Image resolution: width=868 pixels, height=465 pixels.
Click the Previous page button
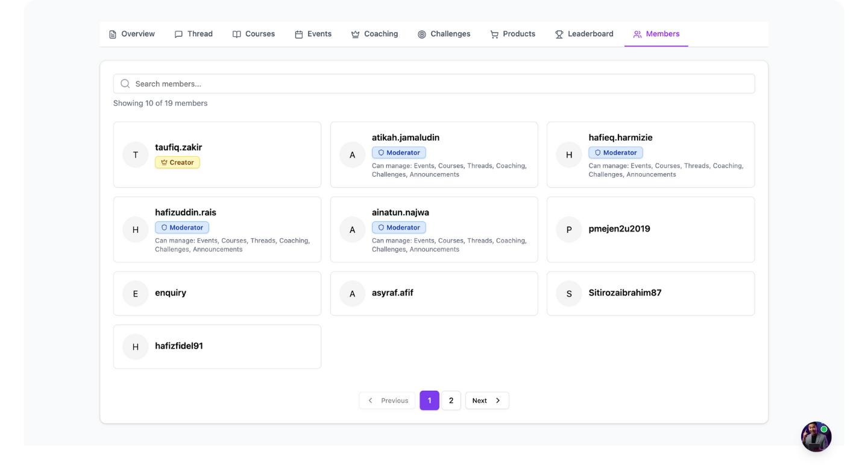[x=388, y=400]
